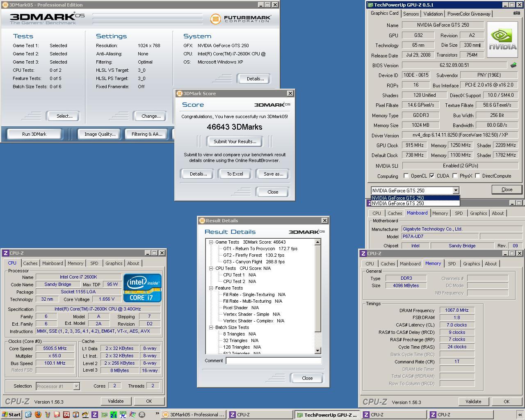Click GT3 - Canyon Flight result row
Image resolution: width=525 pixels, height=420 pixels.
[253, 262]
